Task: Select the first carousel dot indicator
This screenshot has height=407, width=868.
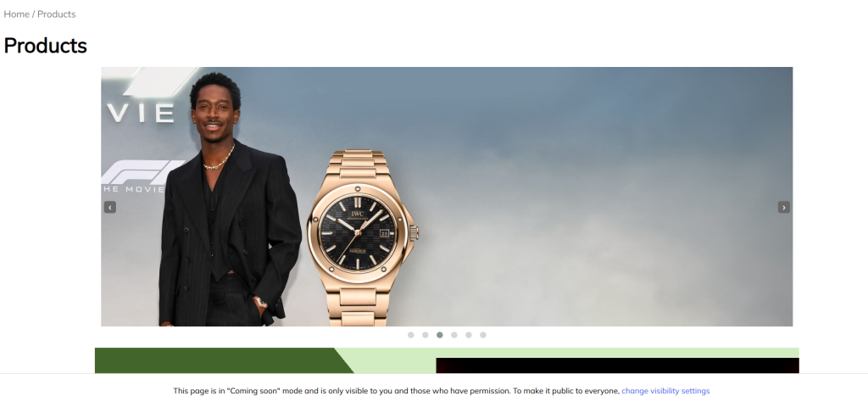Action: coord(411,335)
